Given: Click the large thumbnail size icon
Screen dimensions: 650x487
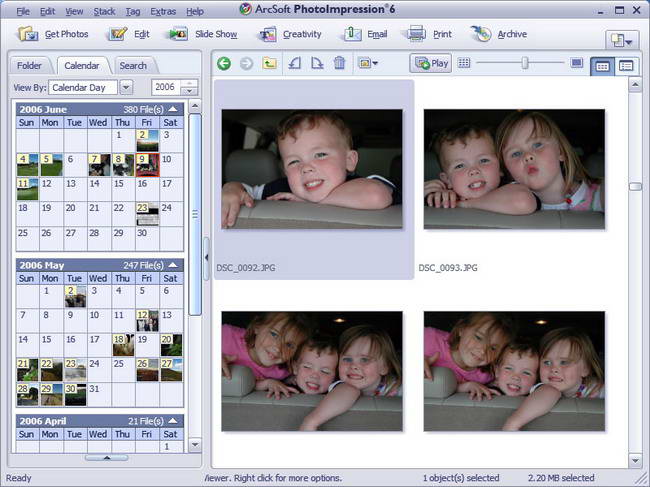Looking at the screenshot, I should 577,63.
